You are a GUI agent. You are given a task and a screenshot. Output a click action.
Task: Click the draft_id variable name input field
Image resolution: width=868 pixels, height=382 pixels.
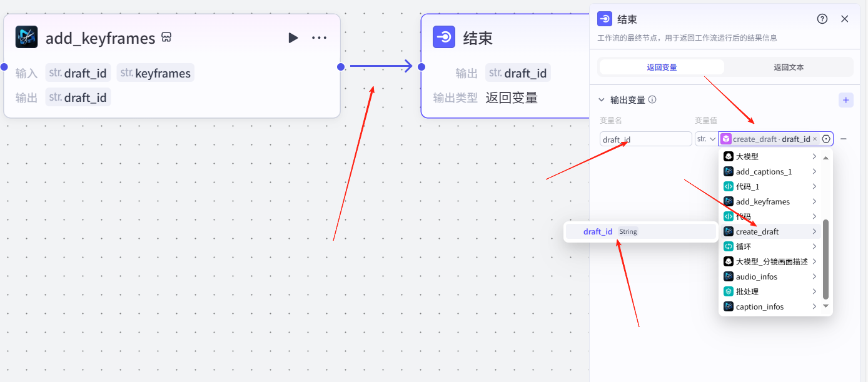point(645,139)
